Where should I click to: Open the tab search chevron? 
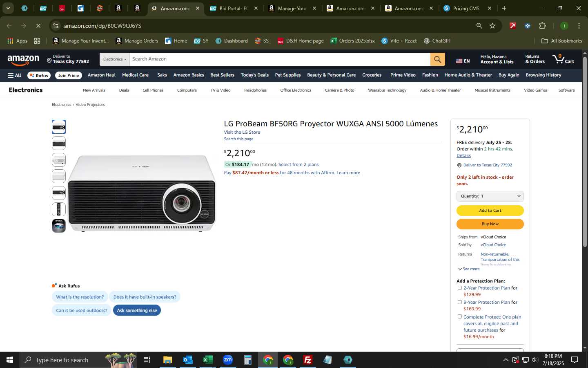tap(8, 8)
